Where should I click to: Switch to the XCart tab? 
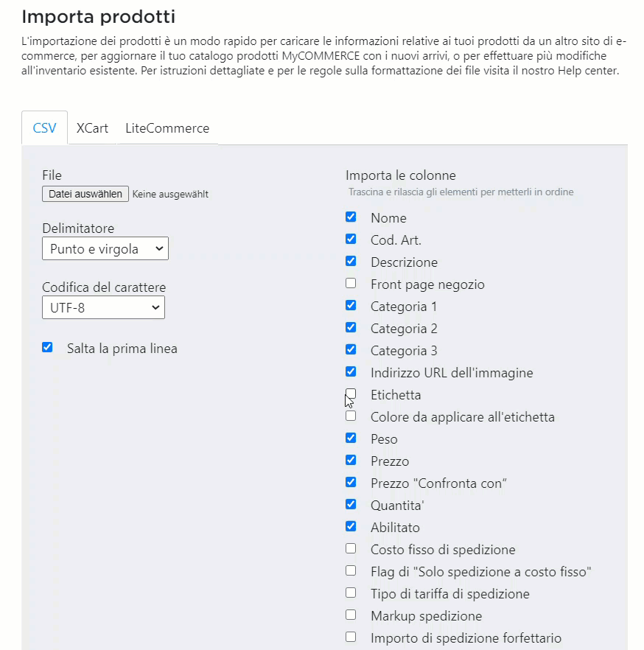click(x=92, y=128)
